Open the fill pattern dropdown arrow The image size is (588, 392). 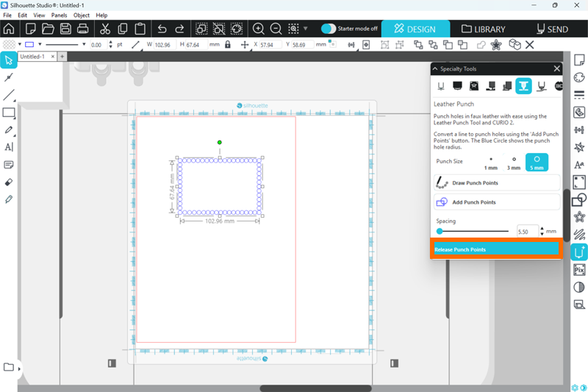18,45
